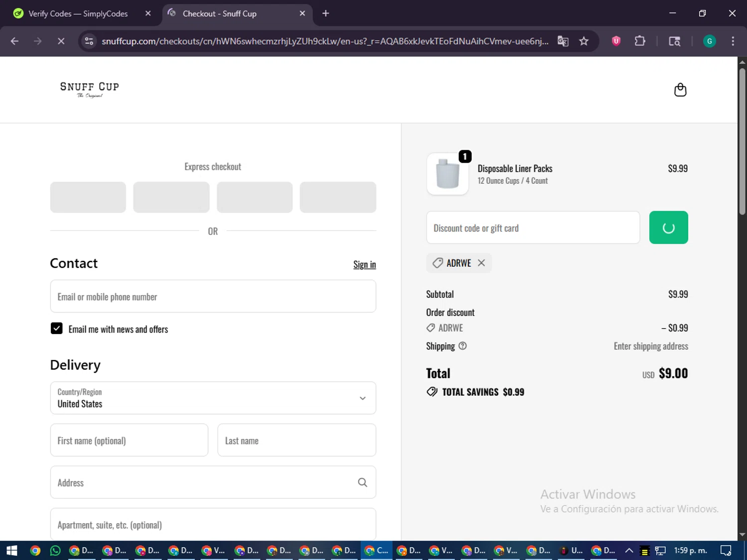Click the last express checkout placeholder button
The height and width of the screenshot is (560, 747).
tap(338, 197)
